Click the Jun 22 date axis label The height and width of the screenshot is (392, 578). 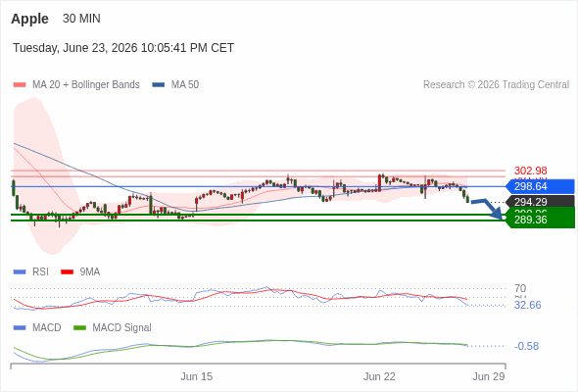click(379, 376)
